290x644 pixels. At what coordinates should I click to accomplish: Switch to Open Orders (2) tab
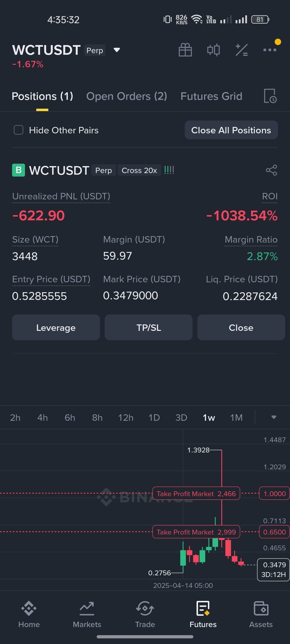pyautogui.click(x=126, y=96)
